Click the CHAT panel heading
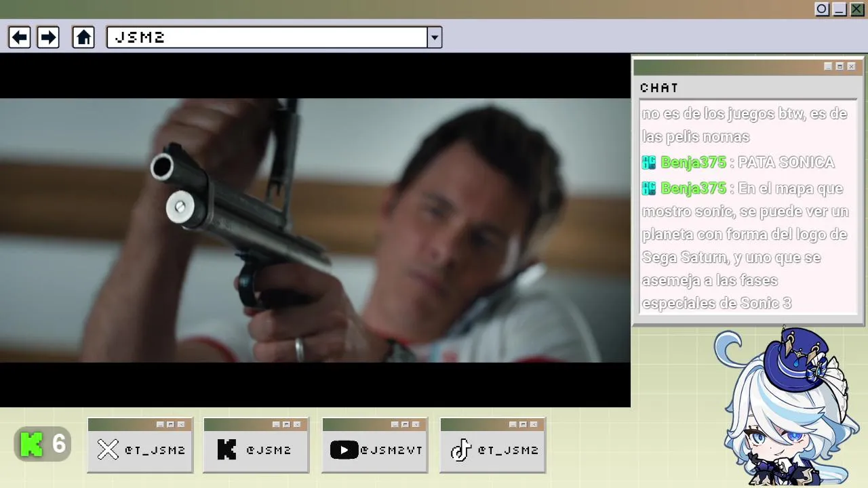The image size is (868, 488). pyautogui.click(x=659, y=88)
